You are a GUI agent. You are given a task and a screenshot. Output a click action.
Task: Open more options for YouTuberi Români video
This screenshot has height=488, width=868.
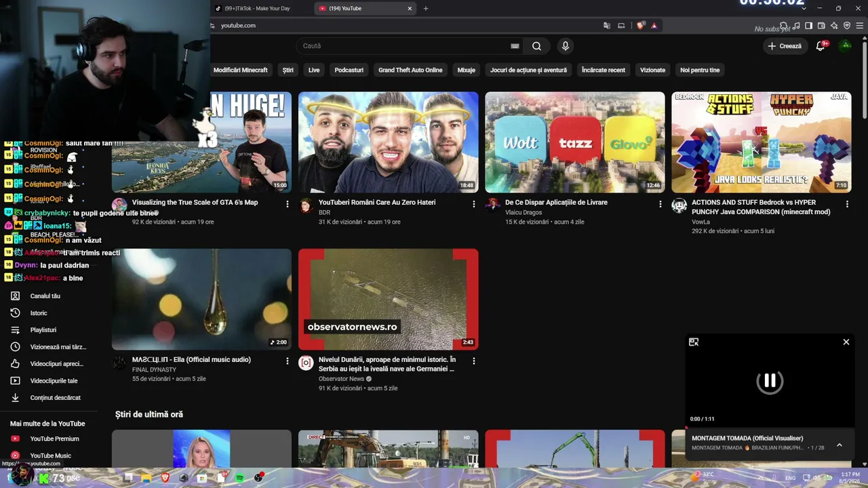(x=474, y=204)
